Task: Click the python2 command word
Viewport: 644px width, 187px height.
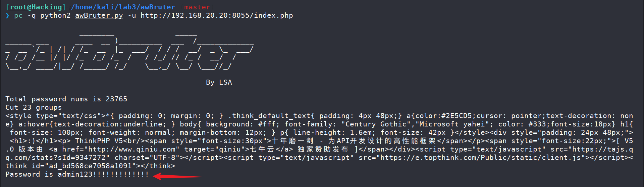Action: point(55,15)
